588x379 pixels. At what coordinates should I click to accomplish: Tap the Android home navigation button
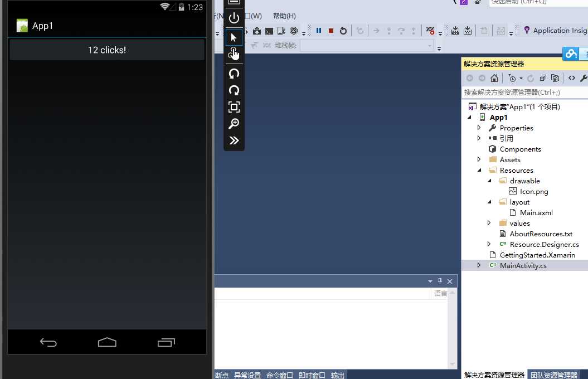[x=107, y=342]
